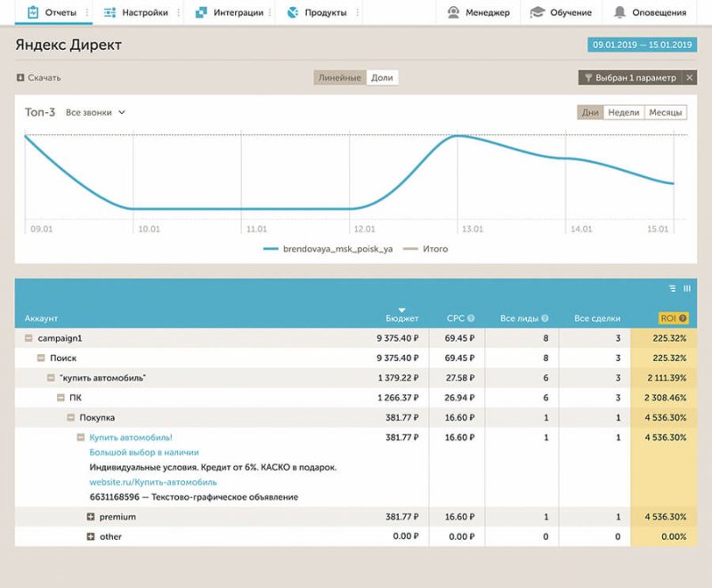Open the table rows filter icon

click(672, 288)
